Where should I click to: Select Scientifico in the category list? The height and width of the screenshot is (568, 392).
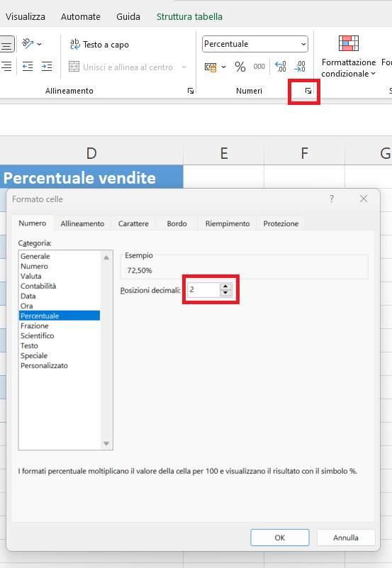pyautogui.click(x=60, y=336)
